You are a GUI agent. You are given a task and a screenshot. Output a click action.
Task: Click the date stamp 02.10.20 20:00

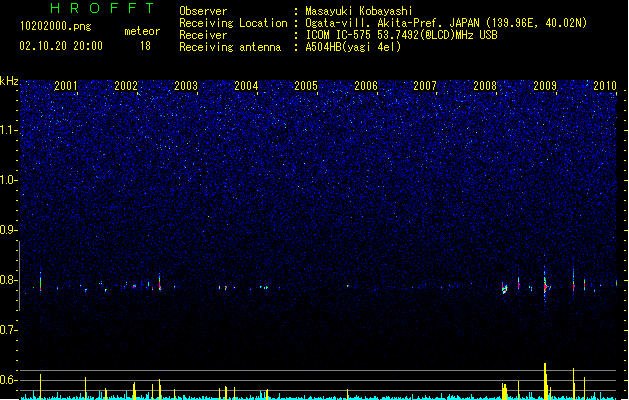[x=61, y=46]
